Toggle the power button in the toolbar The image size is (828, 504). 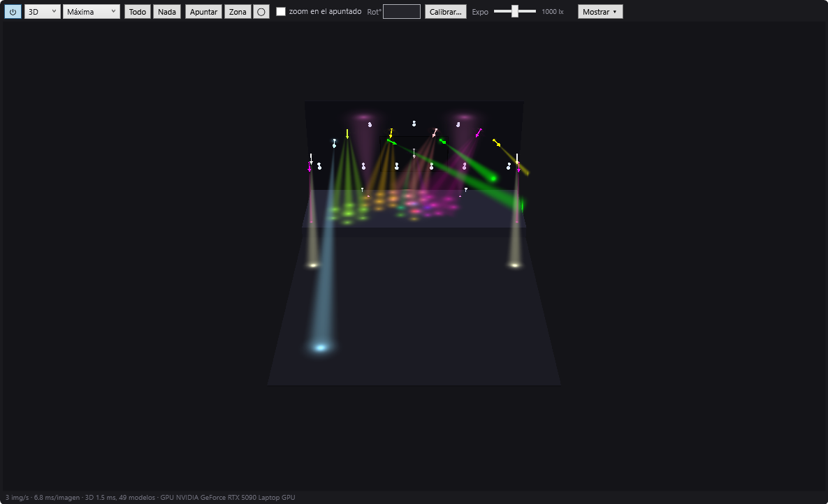pyautogui.click(x=13, y=12)
